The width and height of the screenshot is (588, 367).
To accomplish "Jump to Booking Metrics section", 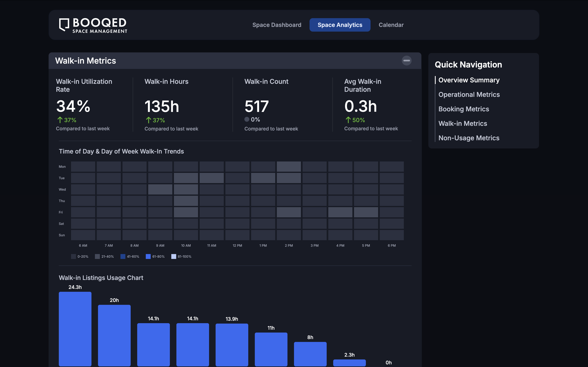I will pos(464,109).
